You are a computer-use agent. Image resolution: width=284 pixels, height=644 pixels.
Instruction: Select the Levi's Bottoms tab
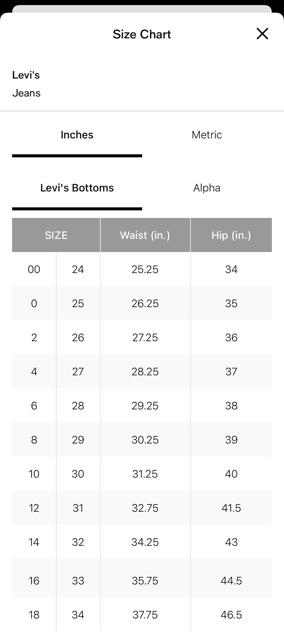pyautogui.click(x=77, y=188)
